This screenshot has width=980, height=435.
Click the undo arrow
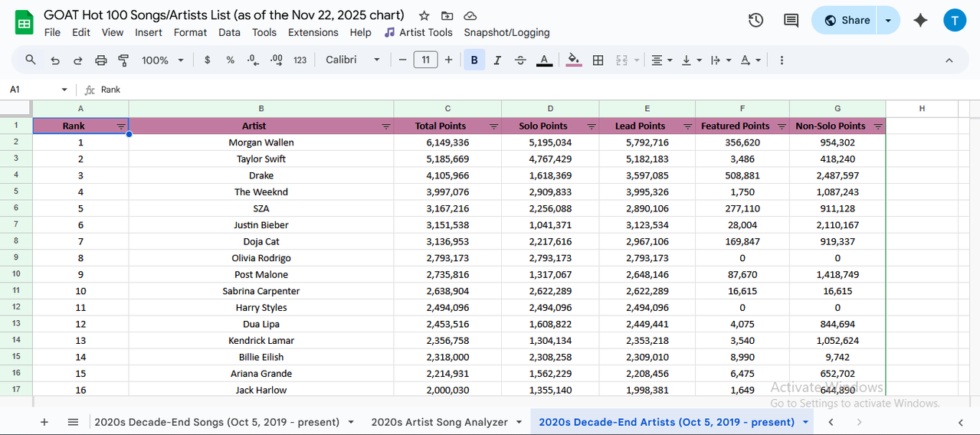(x=54, y=60)
